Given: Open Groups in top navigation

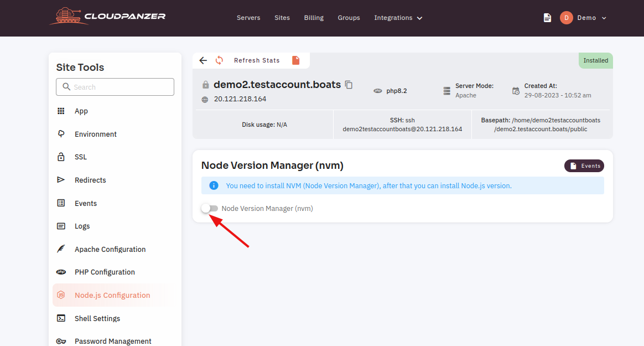Looking at the screenshot, I should coord(349,18).
